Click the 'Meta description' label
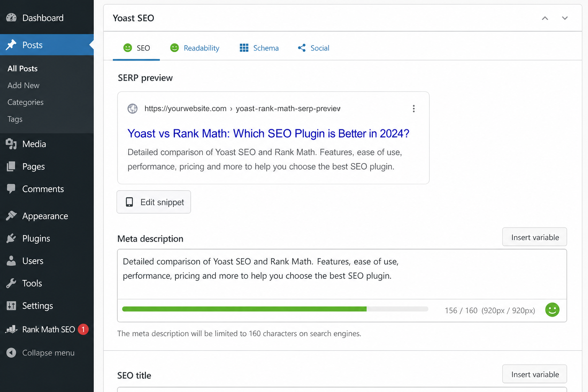This screenshot has width=588, height=392. 150,239
